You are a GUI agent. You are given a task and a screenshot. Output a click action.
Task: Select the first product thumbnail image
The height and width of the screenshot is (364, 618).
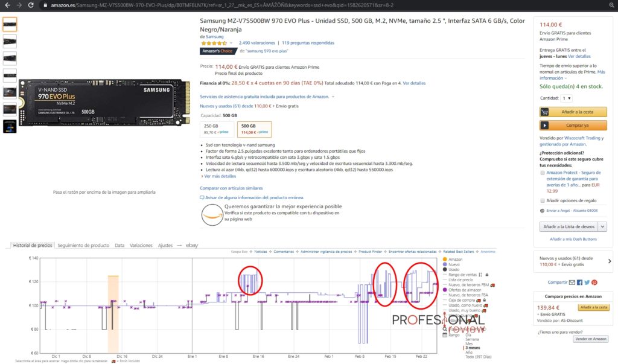[10, 25]
